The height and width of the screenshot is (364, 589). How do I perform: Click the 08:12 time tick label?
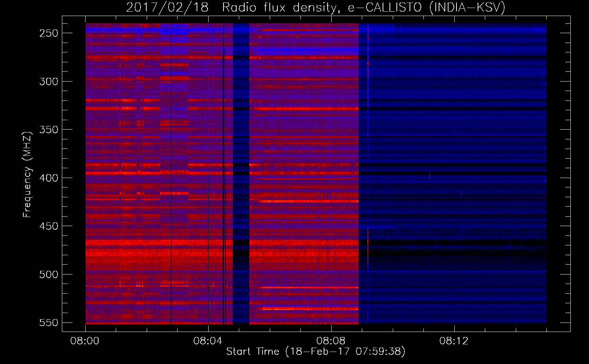[454, 341]
